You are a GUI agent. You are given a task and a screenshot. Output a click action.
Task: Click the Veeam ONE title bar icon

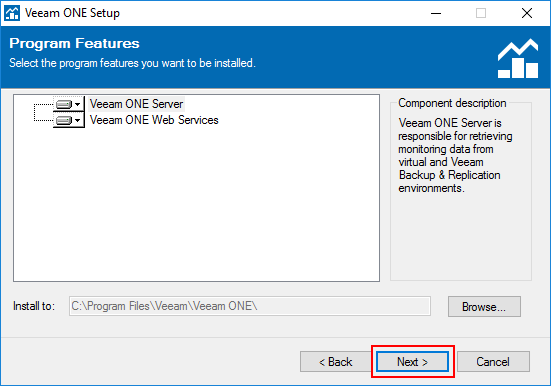pos(12,13)
